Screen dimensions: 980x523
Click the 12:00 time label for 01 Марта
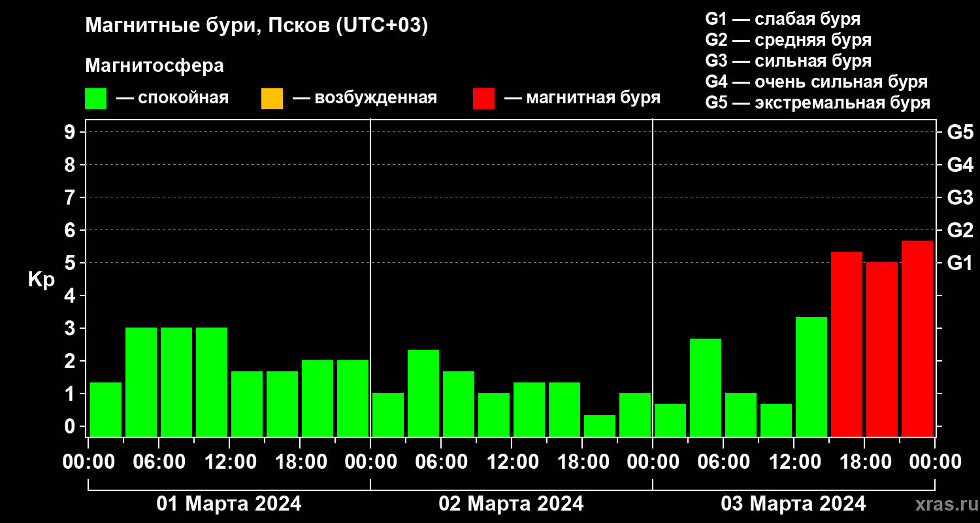[x=229, y=462]
